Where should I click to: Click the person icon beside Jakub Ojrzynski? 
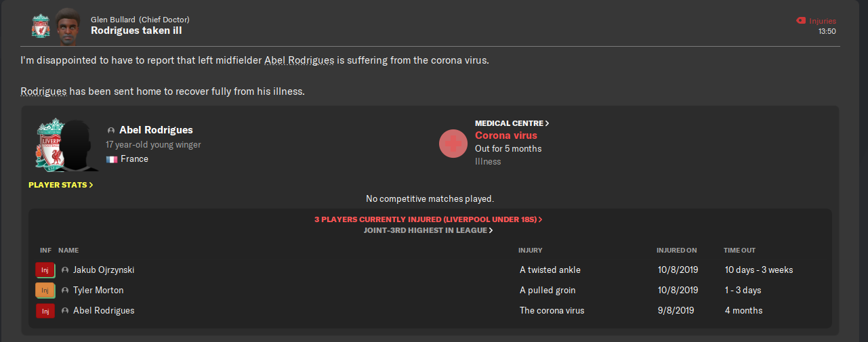click(x=65, y=270)
